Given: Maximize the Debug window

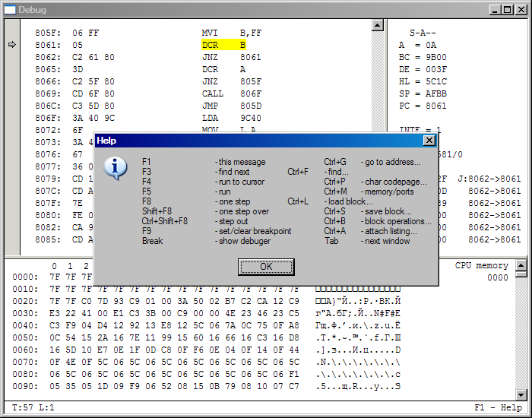Looking at the screenshot, I should click(x=507, y=10).
